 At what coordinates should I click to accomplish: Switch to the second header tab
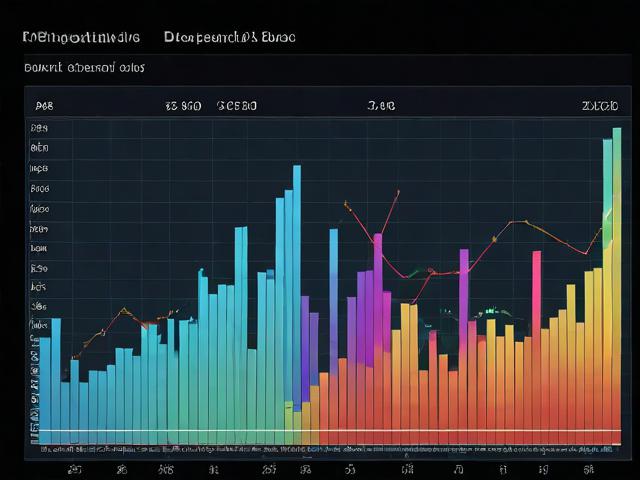point(229,37)
